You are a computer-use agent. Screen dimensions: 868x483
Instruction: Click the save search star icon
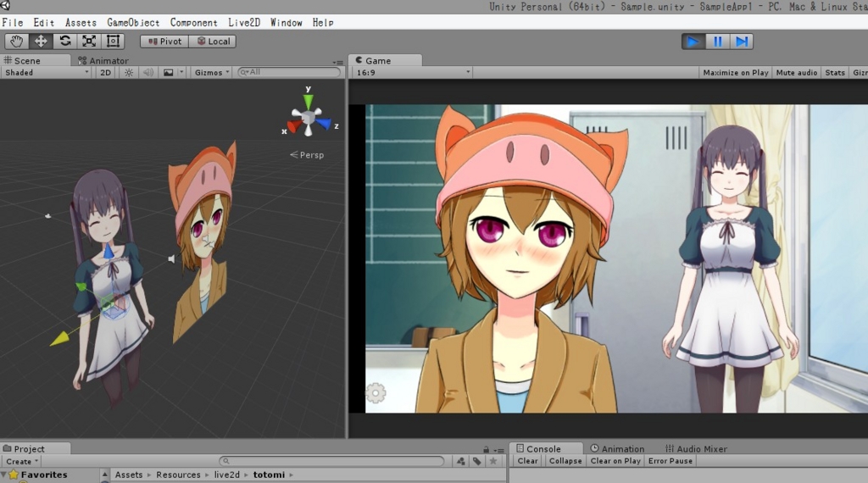[x=493, y=461]
